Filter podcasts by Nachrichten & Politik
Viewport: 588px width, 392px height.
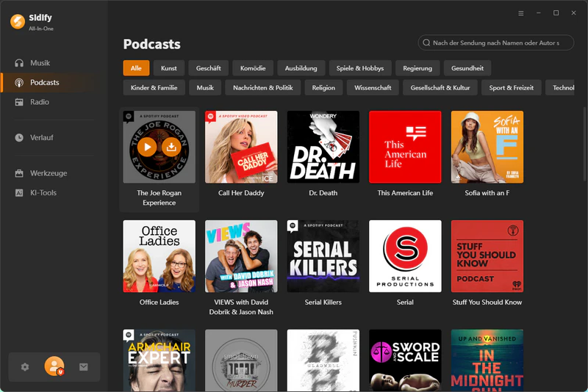tap(263, 87)
